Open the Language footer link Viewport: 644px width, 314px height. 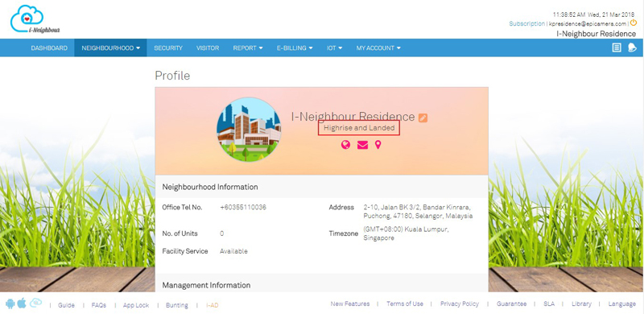click(x=621, y=304)
